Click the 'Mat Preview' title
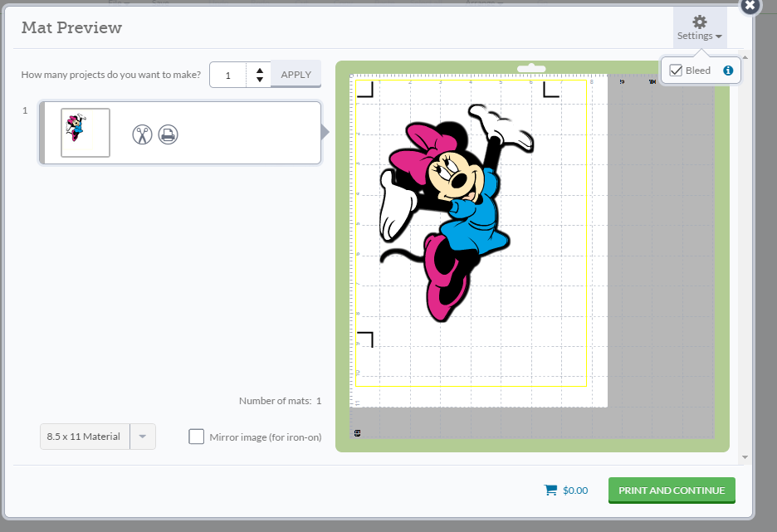The width and height of the screenshot is (777, 532). click(71, 27)
